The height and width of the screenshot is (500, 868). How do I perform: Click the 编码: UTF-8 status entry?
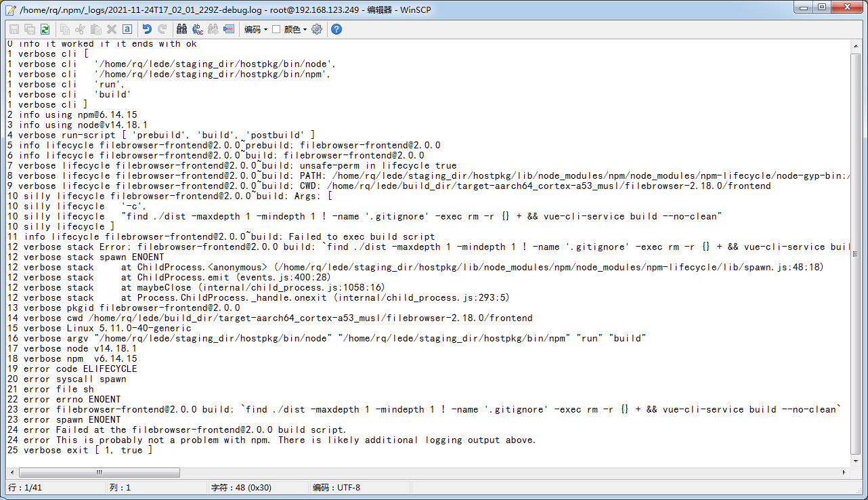tap(337, 488)
